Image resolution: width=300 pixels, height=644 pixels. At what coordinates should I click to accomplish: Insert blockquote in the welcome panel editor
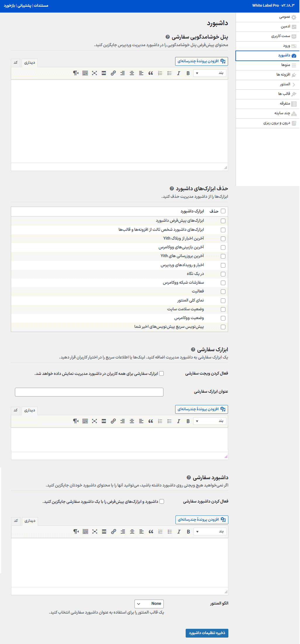[151, 73]
